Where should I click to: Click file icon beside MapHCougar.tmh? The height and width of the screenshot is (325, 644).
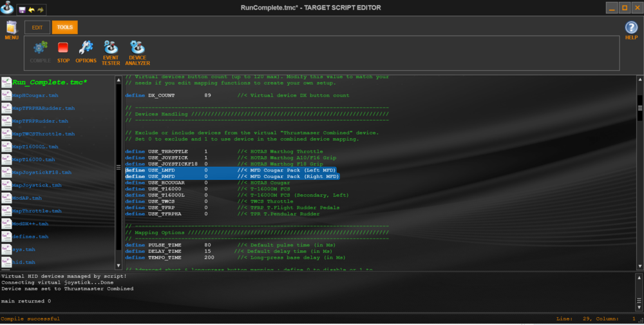(6, 95)
